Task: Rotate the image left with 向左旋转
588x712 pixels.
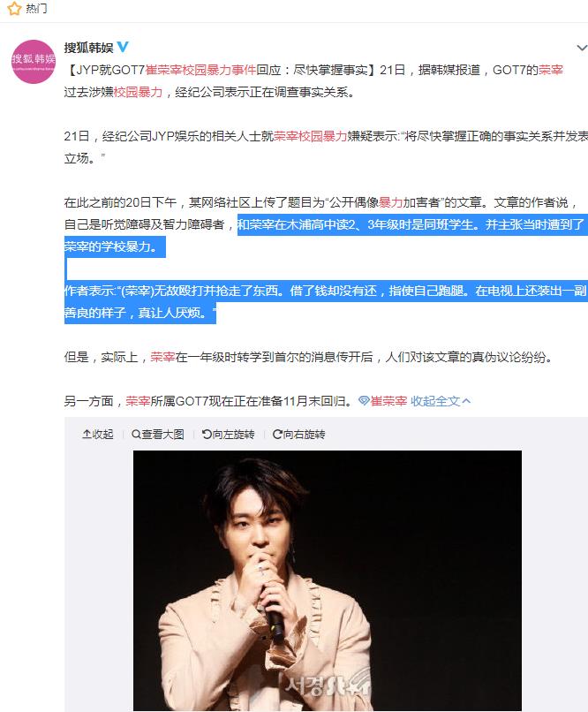Action: click(x=228, y=435)
